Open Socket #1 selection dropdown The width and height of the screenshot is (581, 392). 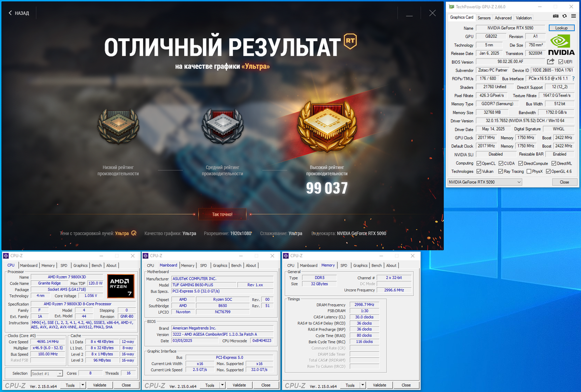47,373
